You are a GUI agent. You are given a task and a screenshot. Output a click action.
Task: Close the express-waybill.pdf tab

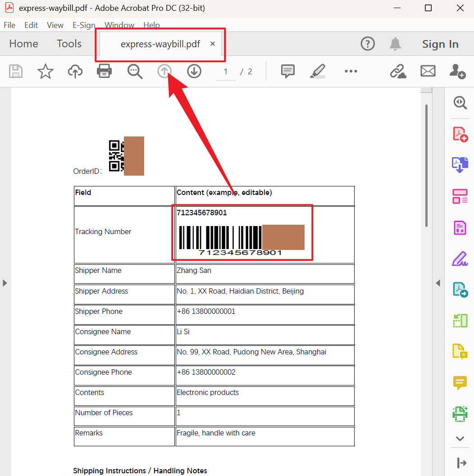pos(213,44)
